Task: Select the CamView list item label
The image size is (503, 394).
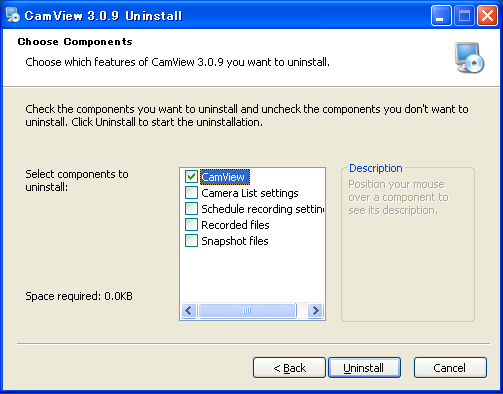Action: pos(225,177)
